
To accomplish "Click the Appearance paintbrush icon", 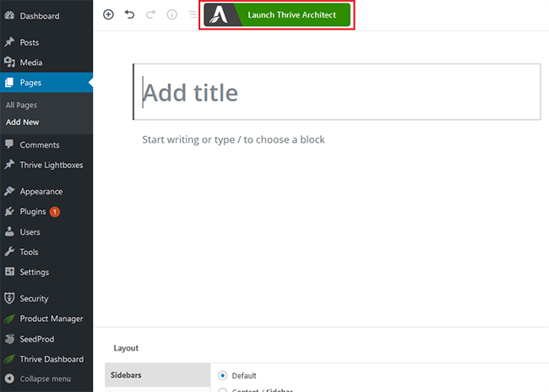I will (9, 191).
